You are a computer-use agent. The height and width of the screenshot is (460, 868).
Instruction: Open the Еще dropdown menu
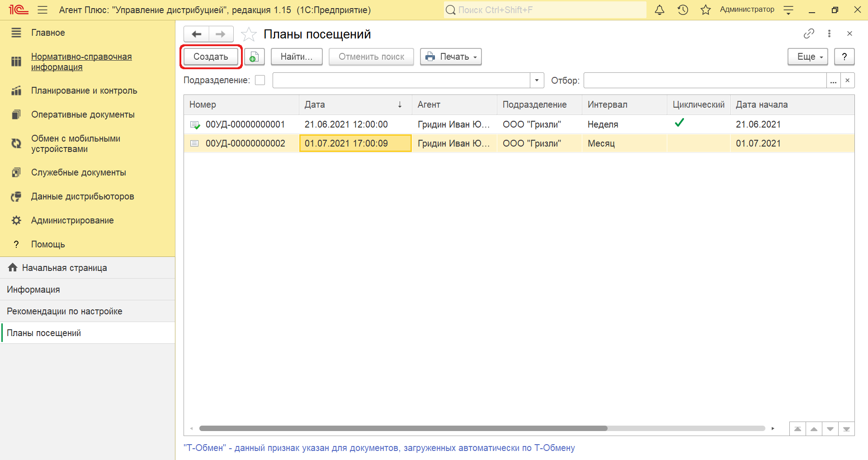pos(808,57)
